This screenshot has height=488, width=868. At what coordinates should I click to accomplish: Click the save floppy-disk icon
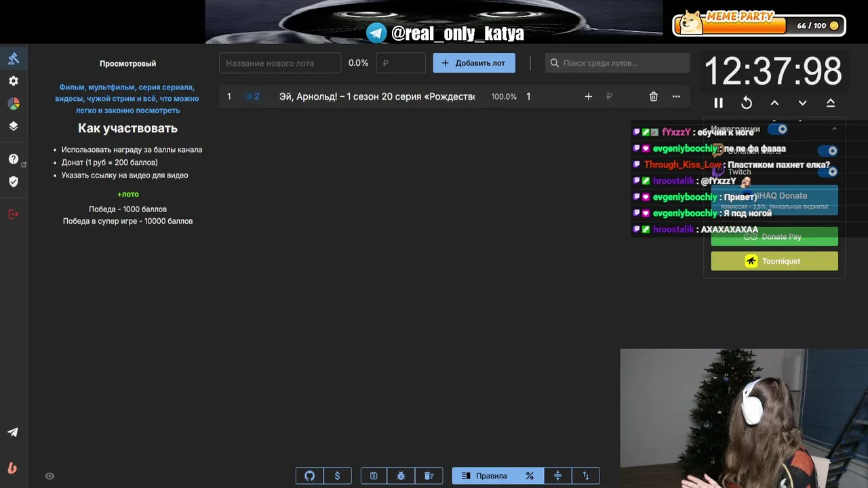pyautogui.click(x=374, y=476)
